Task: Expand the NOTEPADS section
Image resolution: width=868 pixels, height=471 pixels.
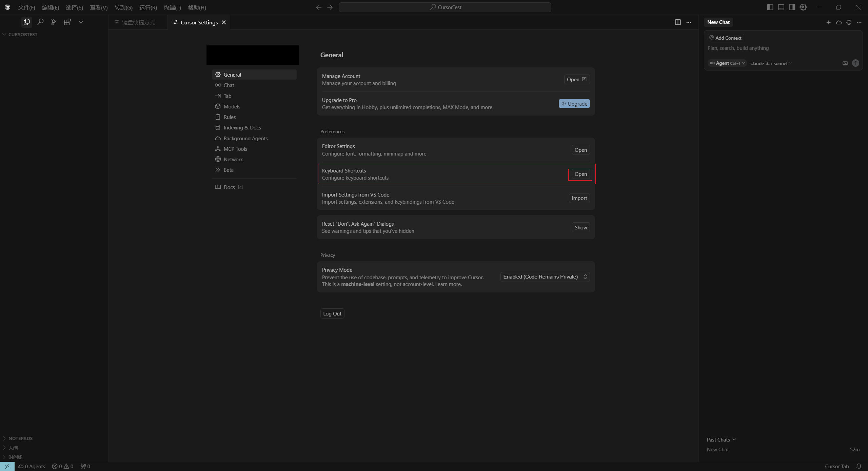Action: pyautogui.click(x=20, y=438)
